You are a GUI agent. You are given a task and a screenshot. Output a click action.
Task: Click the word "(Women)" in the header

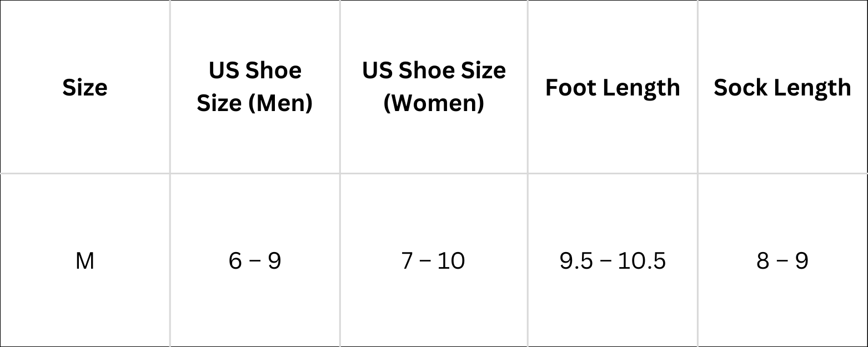point(434,104)
